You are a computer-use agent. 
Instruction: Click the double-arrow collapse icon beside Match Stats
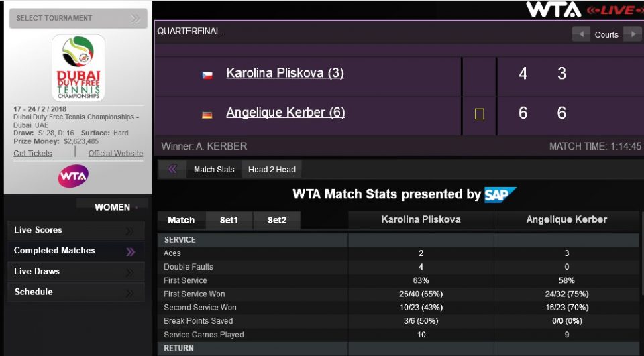[172, 170]
